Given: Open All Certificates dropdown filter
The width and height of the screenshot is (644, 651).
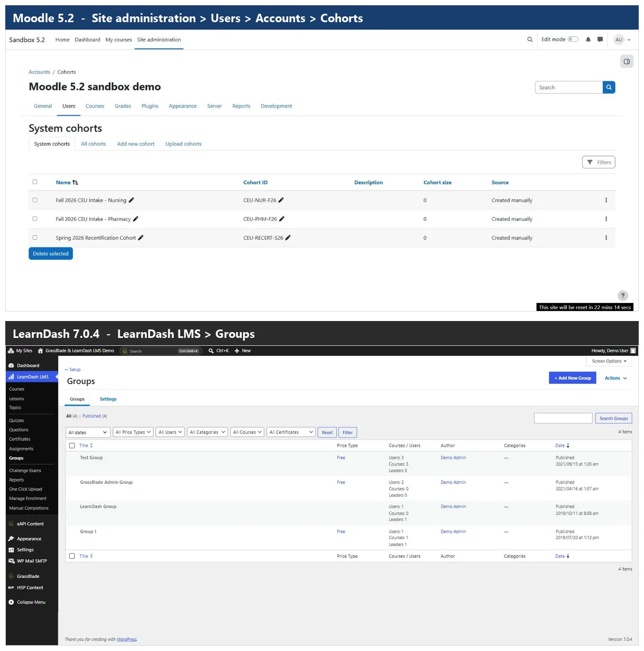Looking at the screenshot, I should tap(291, 432).
